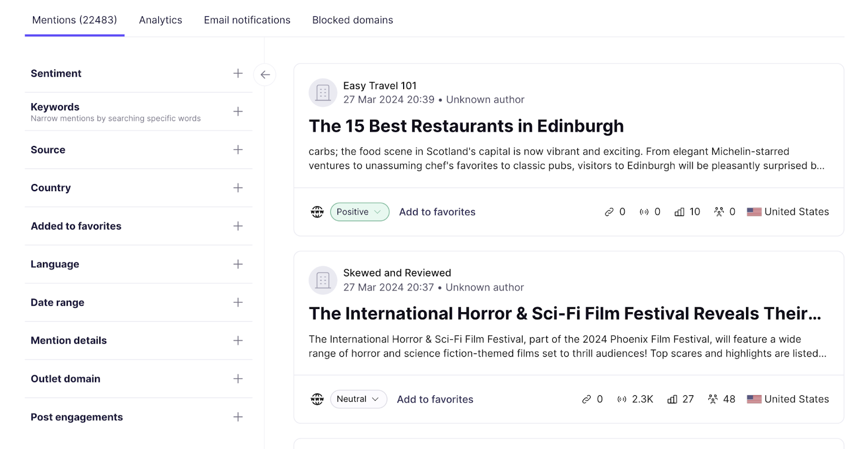Click the United States flag on Edinburgh mention
The height and width of the screenshot is (449, 868).
(754, 212)
